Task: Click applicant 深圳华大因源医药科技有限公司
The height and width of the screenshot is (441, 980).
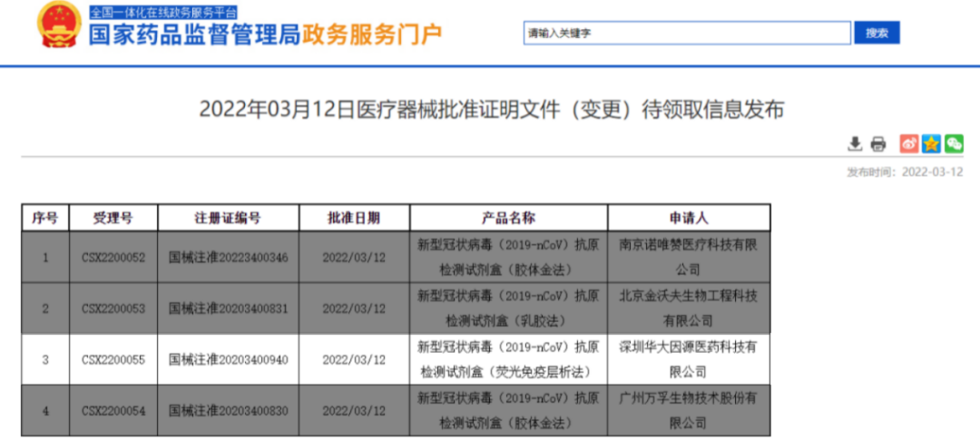Action: pyautogui.click(x=689, y=360)
